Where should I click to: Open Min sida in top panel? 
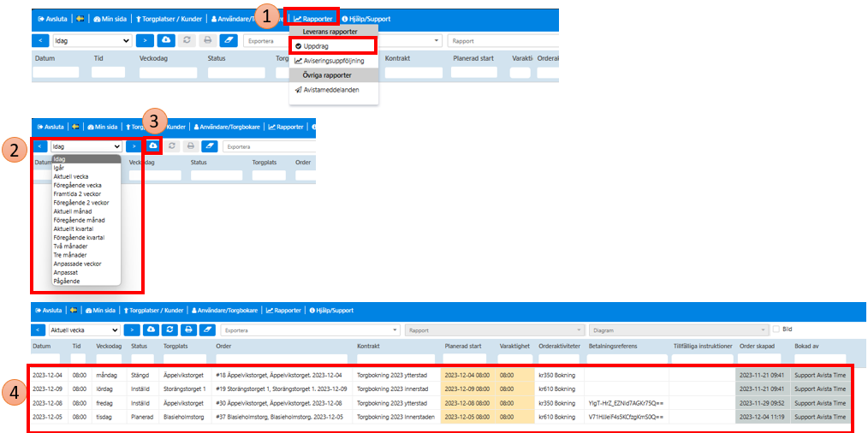coord(110,18)
